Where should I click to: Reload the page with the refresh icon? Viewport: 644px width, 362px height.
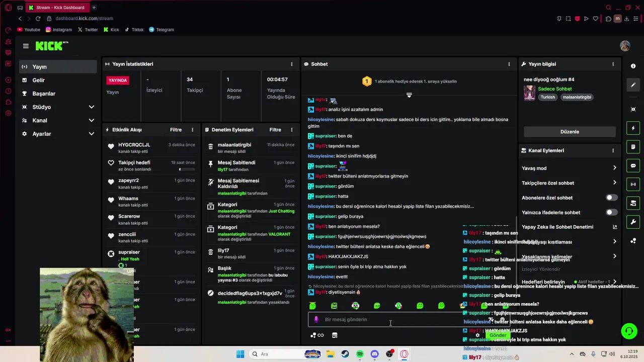(x=38, y=19)
